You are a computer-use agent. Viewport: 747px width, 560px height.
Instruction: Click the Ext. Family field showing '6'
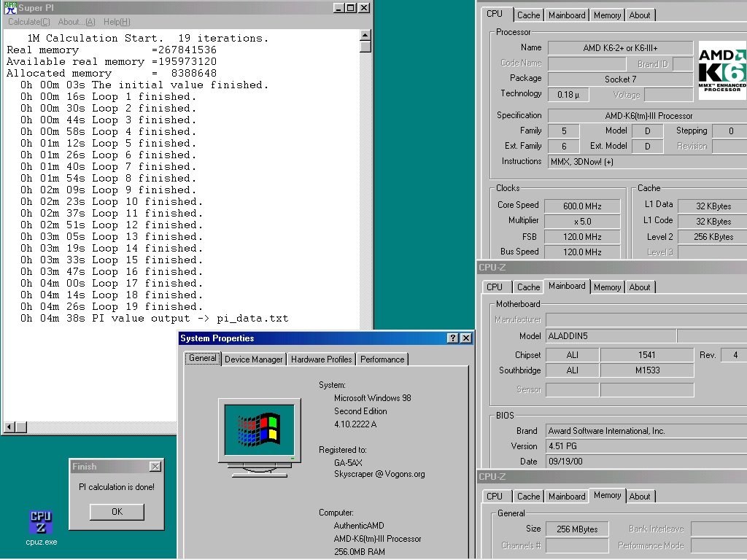(x=564, y=146)
